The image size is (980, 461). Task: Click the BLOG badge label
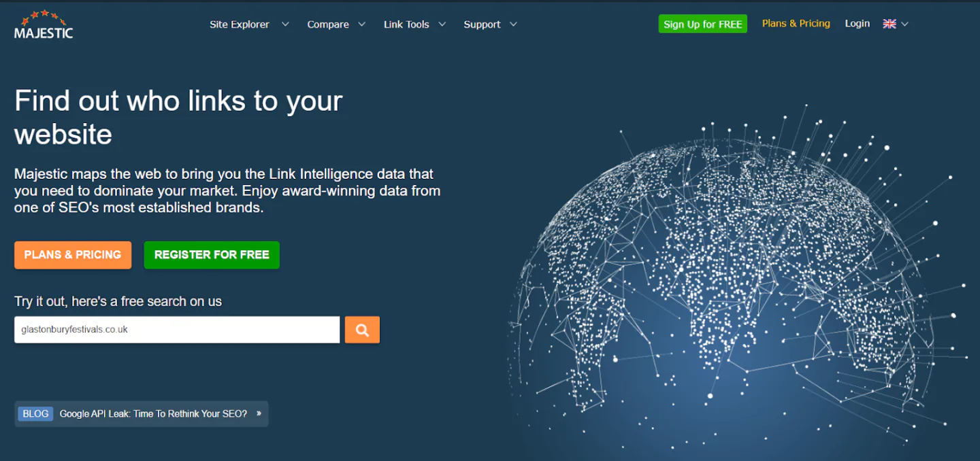[35, 413]
